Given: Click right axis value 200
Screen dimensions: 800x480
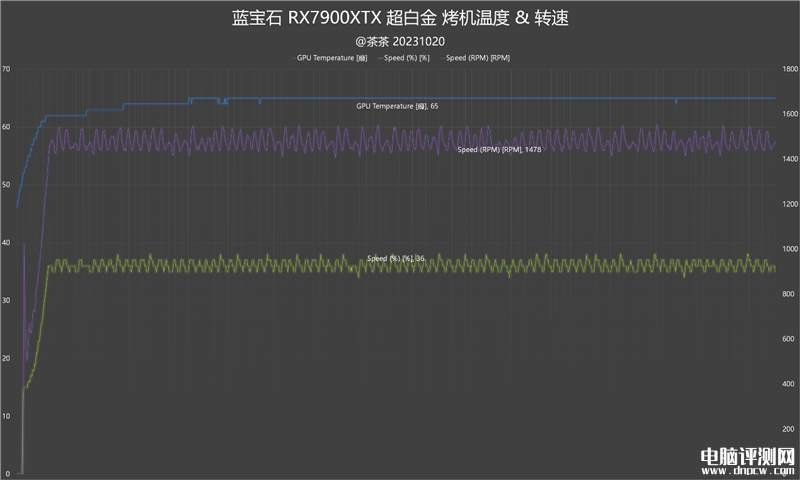Looking at the screenshot, I should [x=788, y=429].
